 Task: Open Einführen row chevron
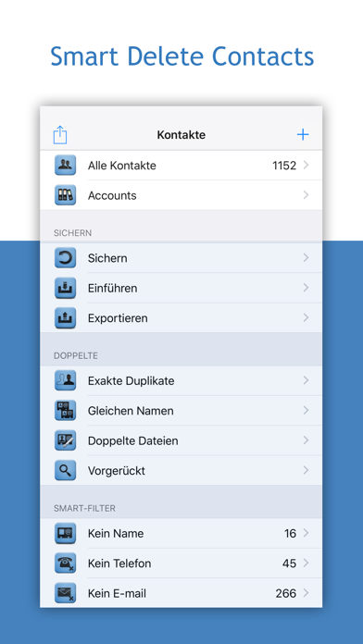(306, 288)
